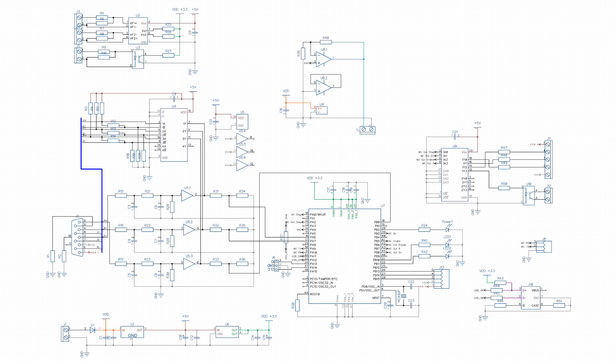The image size is (615, 364).
Task: Click the U3 optocoupler symbol
Action: pos(138,59)
